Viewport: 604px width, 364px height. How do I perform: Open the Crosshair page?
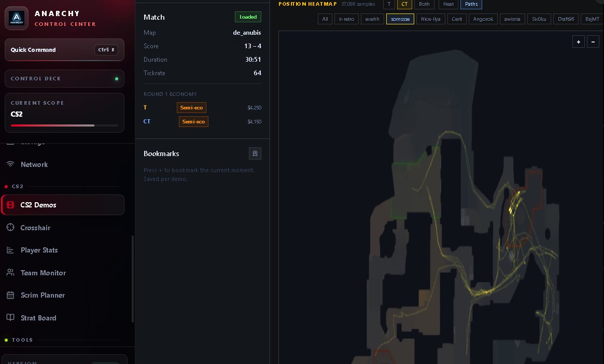click(x=64, y=228)
